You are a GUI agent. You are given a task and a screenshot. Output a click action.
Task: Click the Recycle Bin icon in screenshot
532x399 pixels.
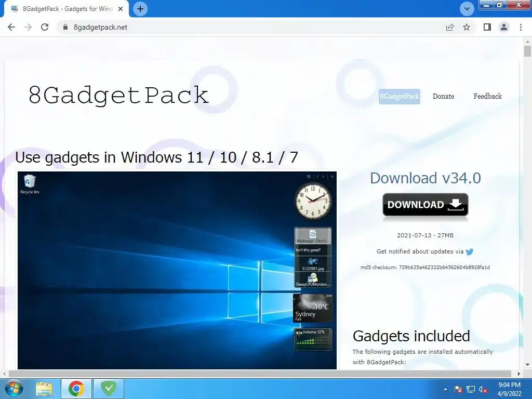(x=30, y=184)
